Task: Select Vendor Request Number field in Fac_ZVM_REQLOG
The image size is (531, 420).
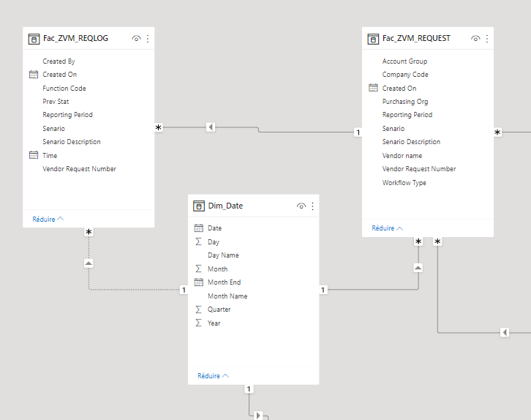Action: click(x=79, y=169)
